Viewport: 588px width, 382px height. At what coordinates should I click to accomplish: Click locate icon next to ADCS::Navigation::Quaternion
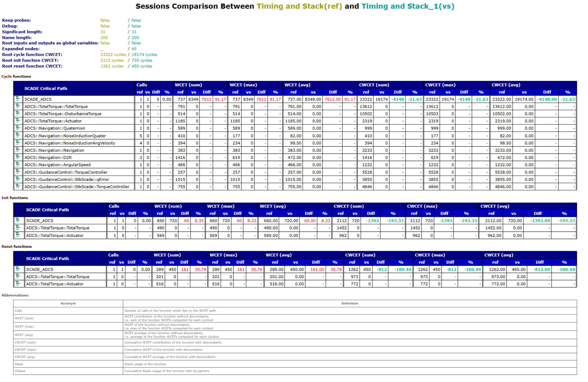tap(18, 128)
